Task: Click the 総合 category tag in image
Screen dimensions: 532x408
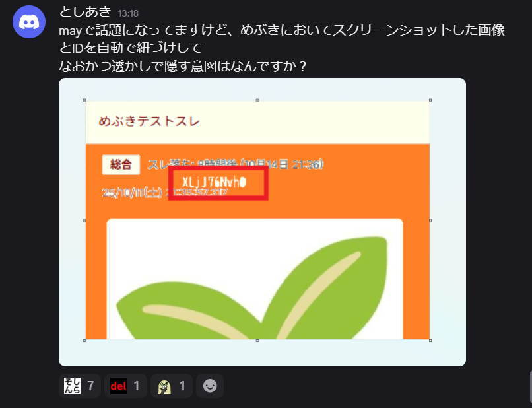Action: (x=121, y=164)
